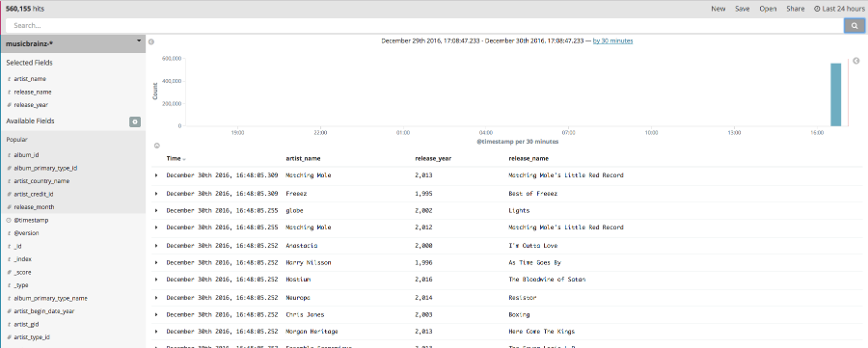Image resolution: width=868 pixels, height=348 pixels.
Task: Click Save in the top menu
Action: tap(743, 9)
